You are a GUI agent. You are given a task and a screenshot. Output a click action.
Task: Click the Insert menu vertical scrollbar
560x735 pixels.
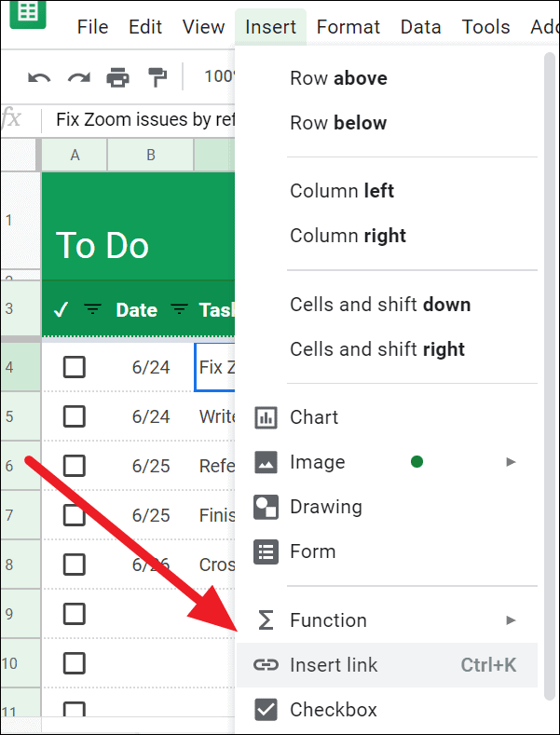[x=549, y=376]
